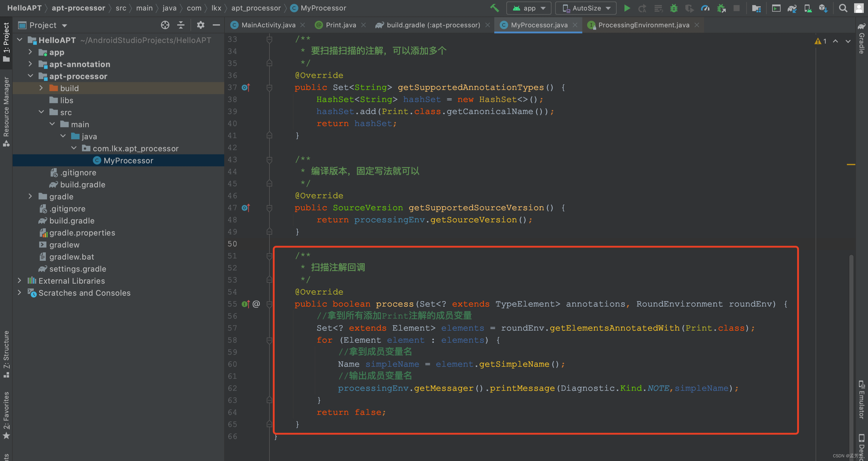Open the AVD Manager phone icon

point(808,8)
